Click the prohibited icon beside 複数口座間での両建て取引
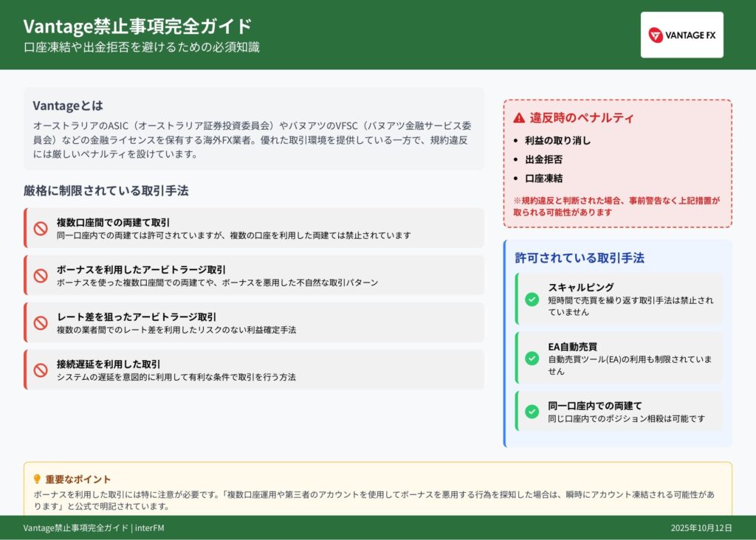The height and width of the screenshot is (540, 756). point(41,228)
